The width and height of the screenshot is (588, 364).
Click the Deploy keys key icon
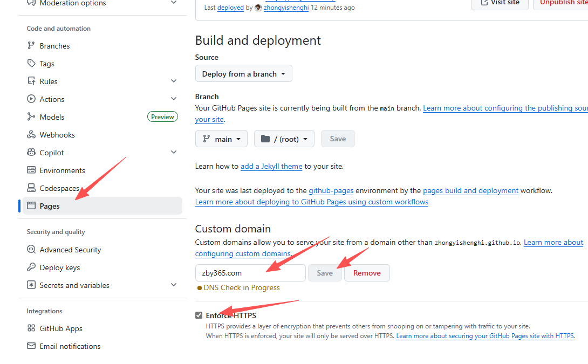tap(31, 267)
